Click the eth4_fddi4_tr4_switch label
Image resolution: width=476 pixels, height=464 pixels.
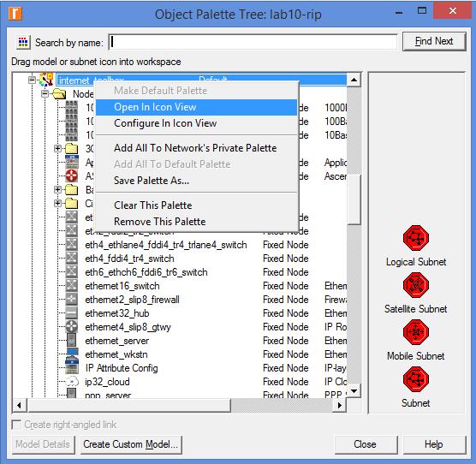[129, 259]
